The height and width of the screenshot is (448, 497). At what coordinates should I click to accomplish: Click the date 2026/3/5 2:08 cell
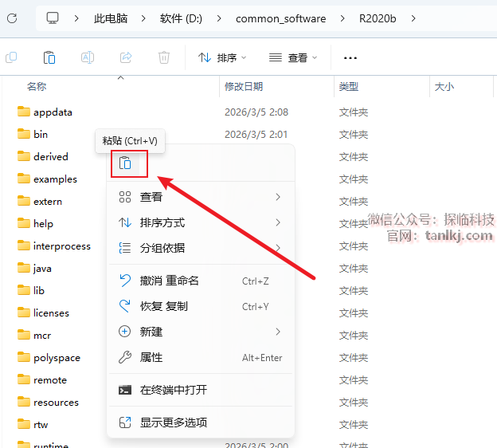click(256, 112)
